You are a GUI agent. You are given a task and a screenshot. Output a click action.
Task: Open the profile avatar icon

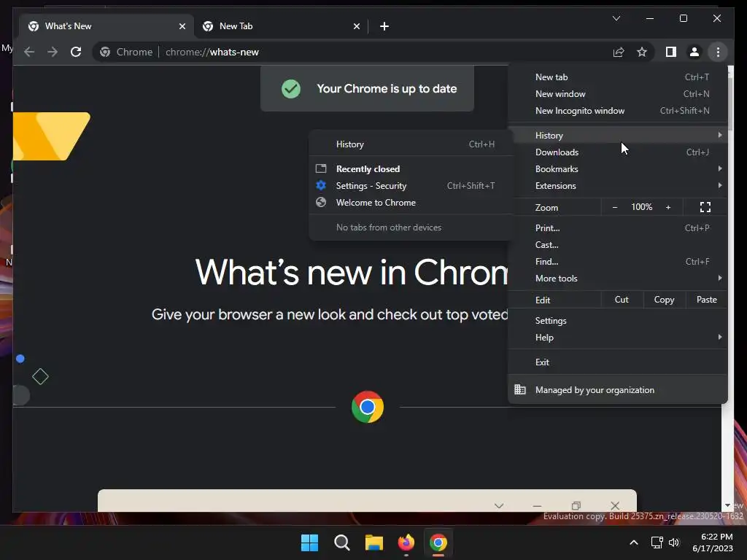[694, 52]
